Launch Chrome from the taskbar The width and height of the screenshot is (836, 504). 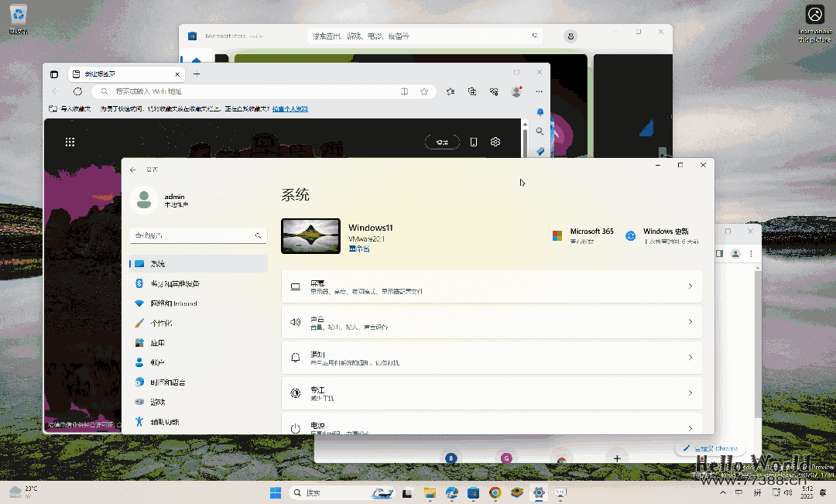(495, 492)
